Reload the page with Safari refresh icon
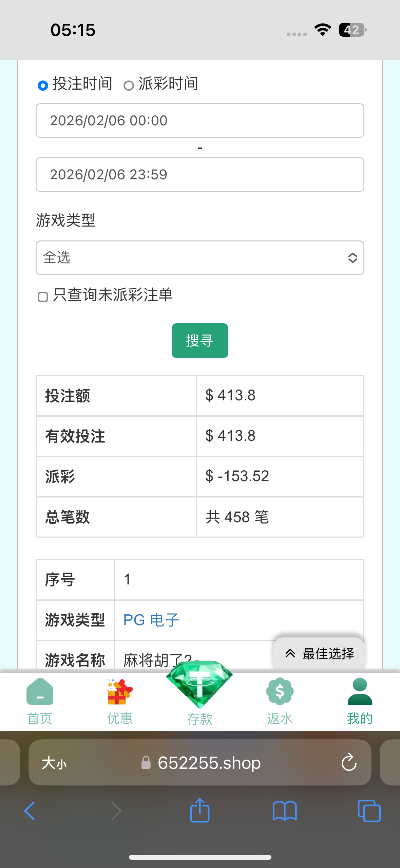 coord(348,762)
